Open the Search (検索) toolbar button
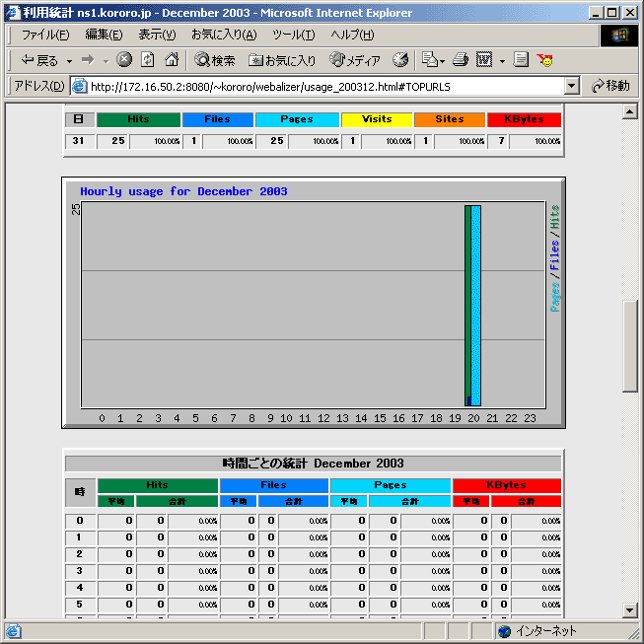Screen dimensions: 644x644 [215, 60]
